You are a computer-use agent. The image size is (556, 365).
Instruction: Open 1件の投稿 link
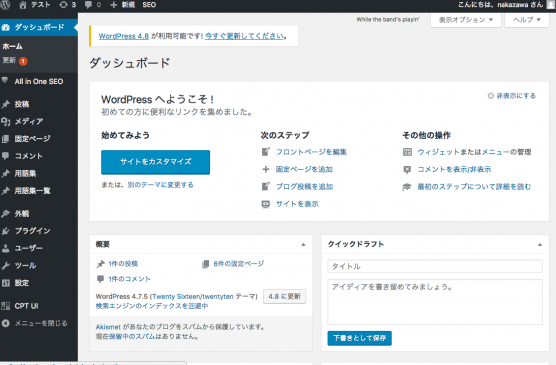click(x=123, y=264)
